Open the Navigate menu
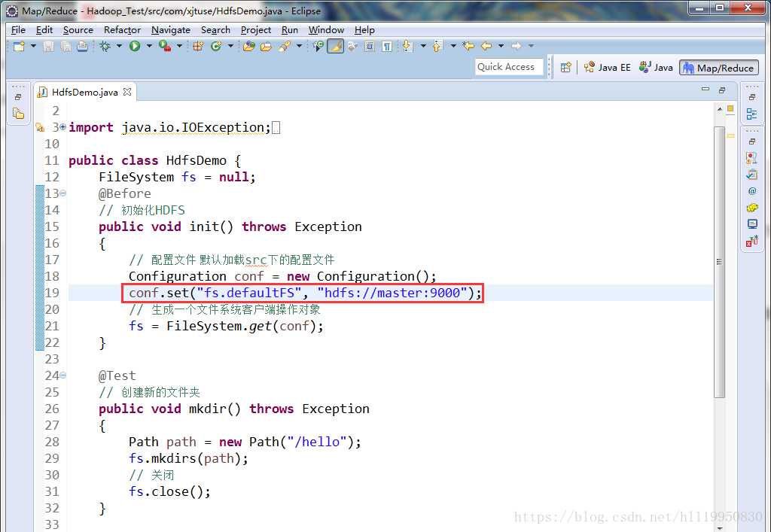The height and width of the screenshot is (532, 771). (171, 30)
